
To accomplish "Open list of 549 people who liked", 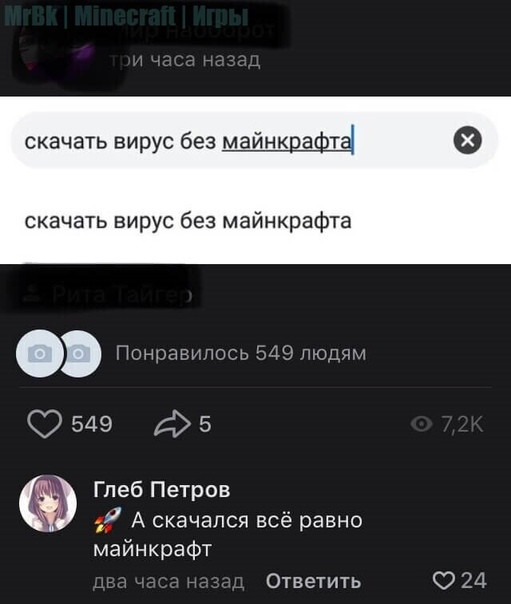I will tap(241, 353).
